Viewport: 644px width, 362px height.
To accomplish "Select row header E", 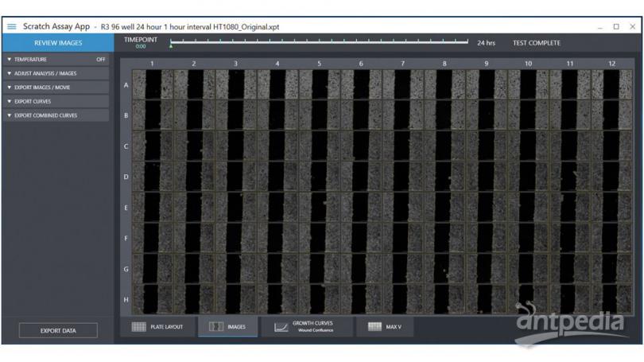I will (126, 208).
